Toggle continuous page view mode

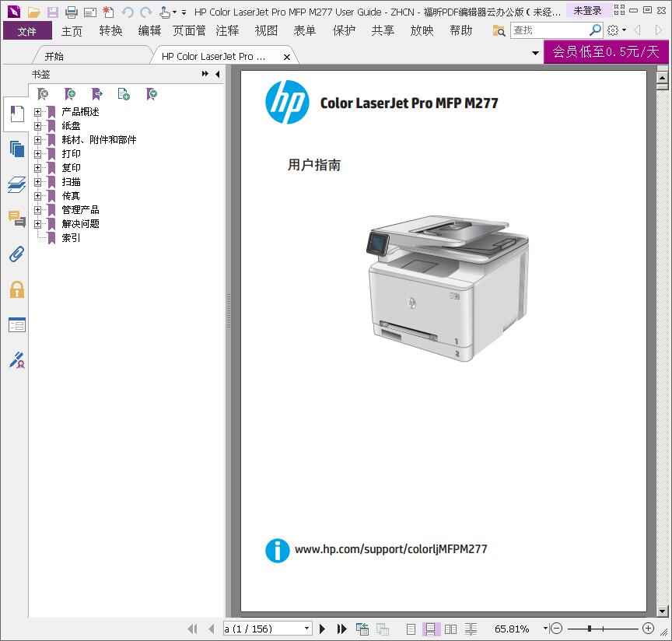[430, 629]
